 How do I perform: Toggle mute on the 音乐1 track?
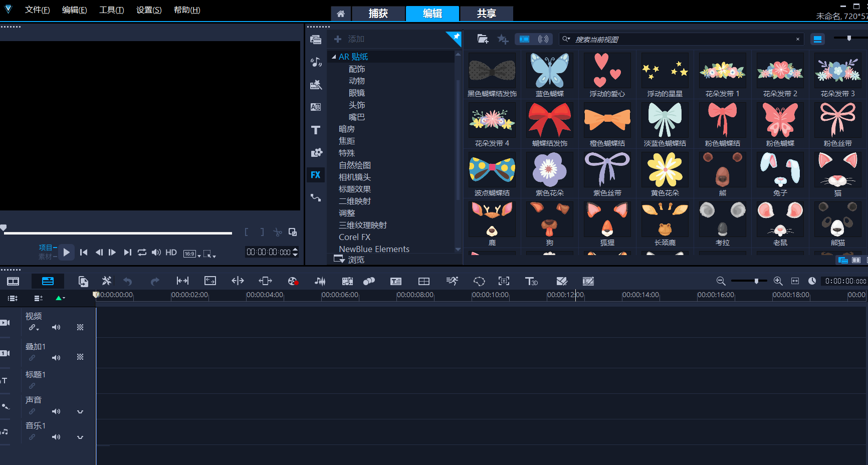point(56,437)
